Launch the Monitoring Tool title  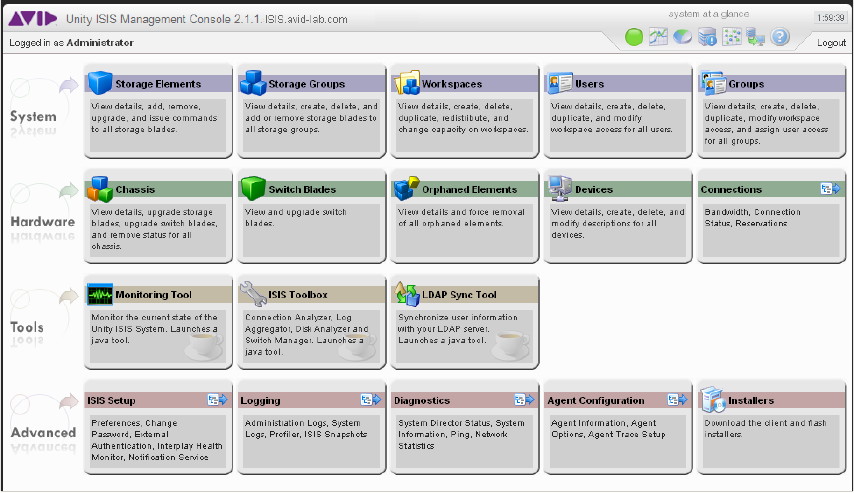(154, 295)
